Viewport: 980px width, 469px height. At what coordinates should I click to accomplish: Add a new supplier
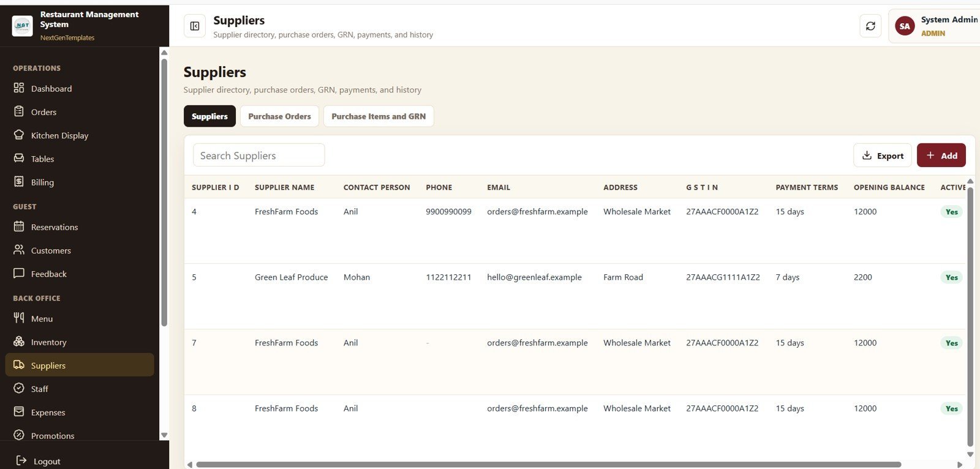click(x=941, y=156)
